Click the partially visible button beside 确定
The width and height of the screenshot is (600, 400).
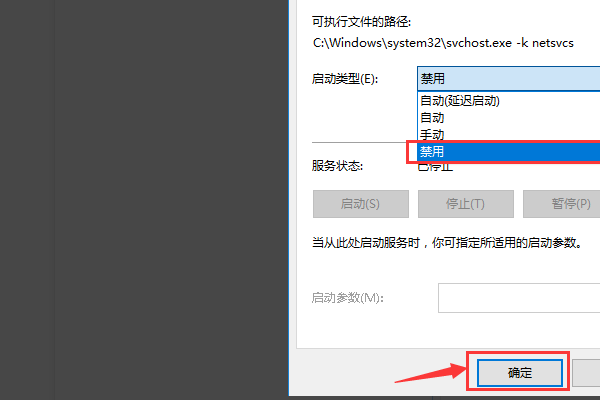click(586, 372)
